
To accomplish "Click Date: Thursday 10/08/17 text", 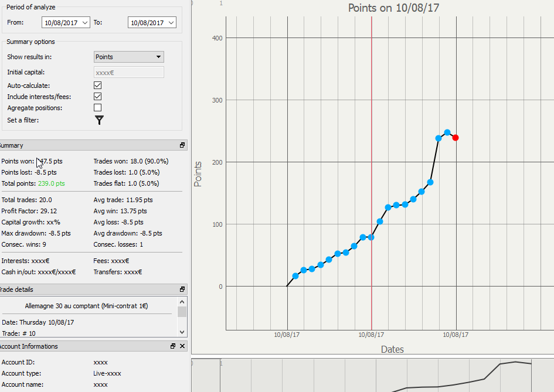I will (38, 322).
